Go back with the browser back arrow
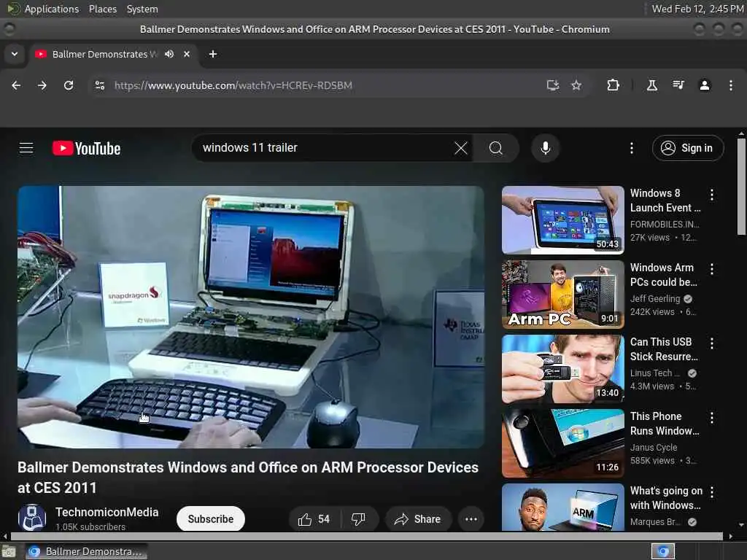The height and width of the screenshot is (560, 747). (x=16, y=85)
